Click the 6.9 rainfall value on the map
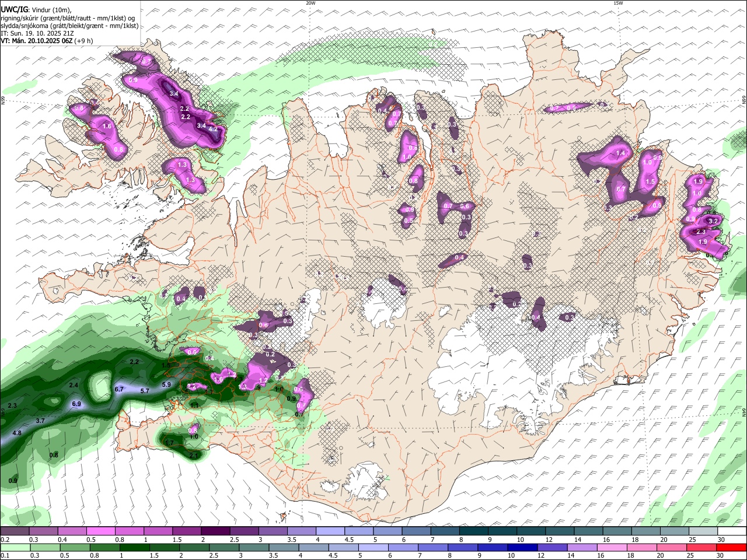This screenshot has width=747, height=560. [76, 404]
